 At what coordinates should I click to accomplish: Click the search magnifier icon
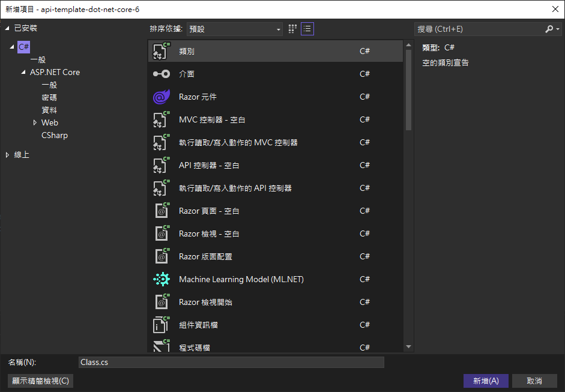[x=549, y=29]
